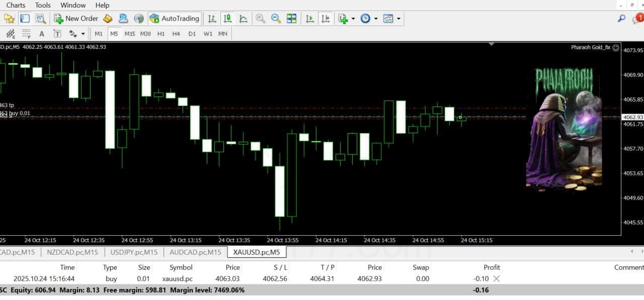Tile chart windows icon

291,19
